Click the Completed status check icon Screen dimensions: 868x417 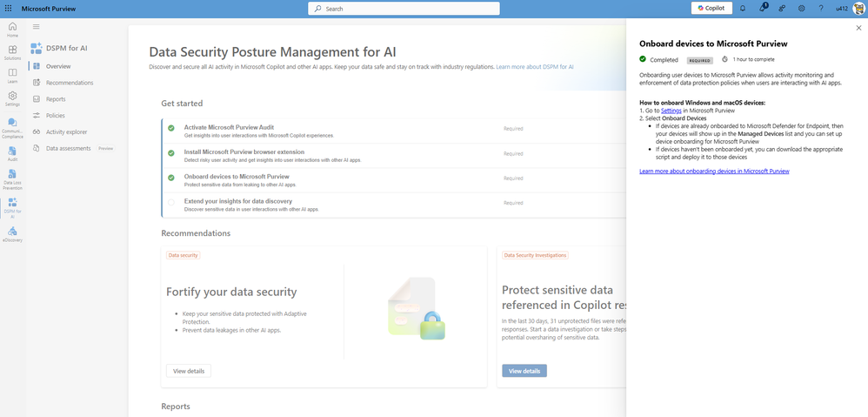tap(643, 58)
